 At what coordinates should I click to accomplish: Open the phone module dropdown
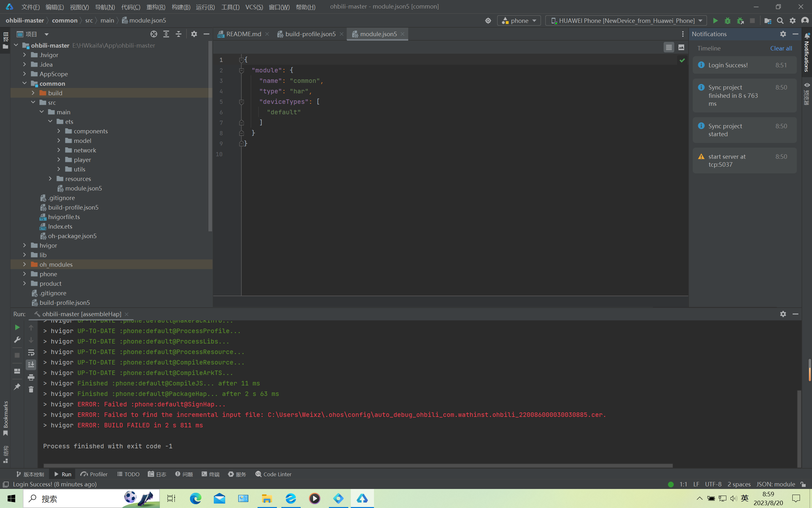coord(519,21)
